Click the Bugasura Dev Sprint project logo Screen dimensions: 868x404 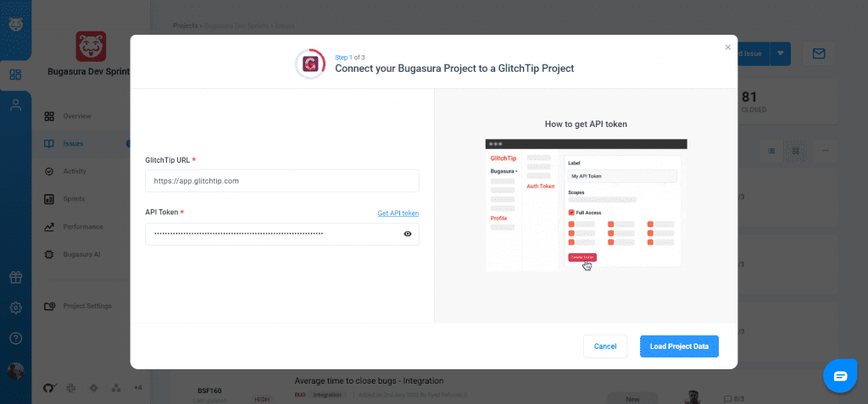tap(91, 47)
